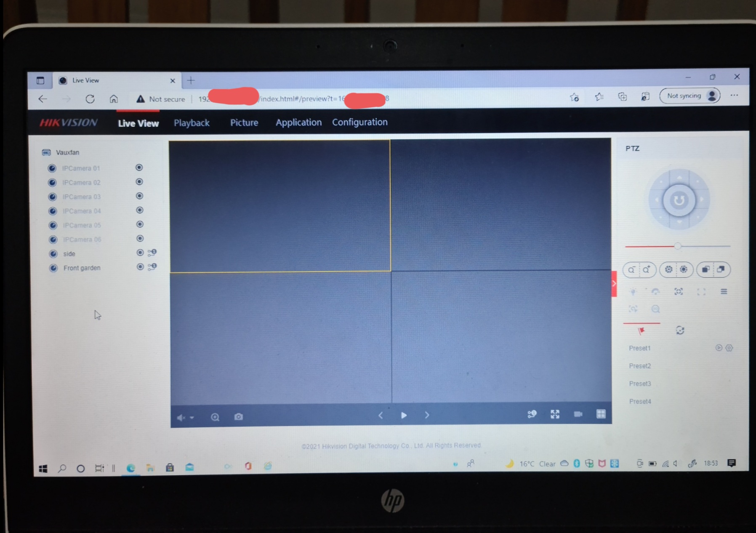Open the PTZ menu icon
This screenshot has height=533, width=756.
tap(724, 291)
